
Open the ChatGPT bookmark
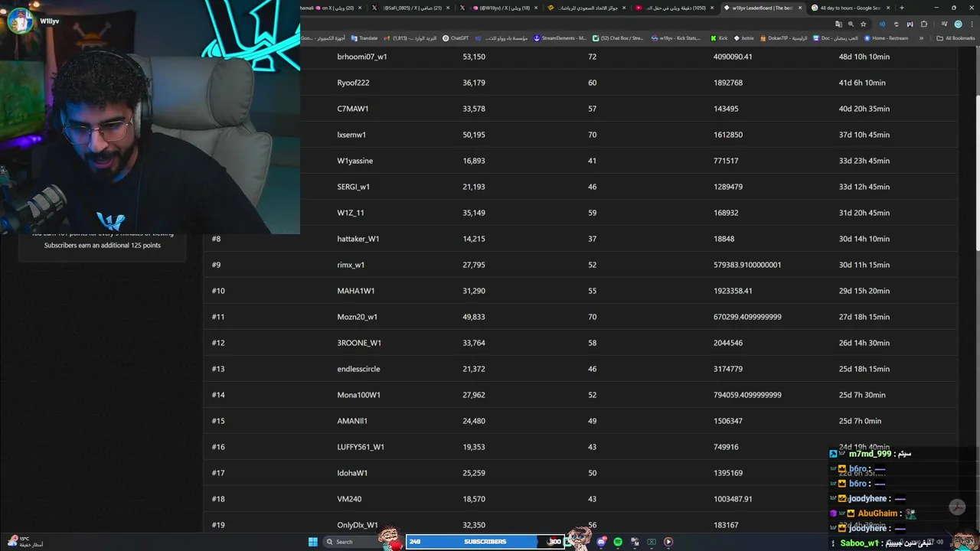point(456,38)
